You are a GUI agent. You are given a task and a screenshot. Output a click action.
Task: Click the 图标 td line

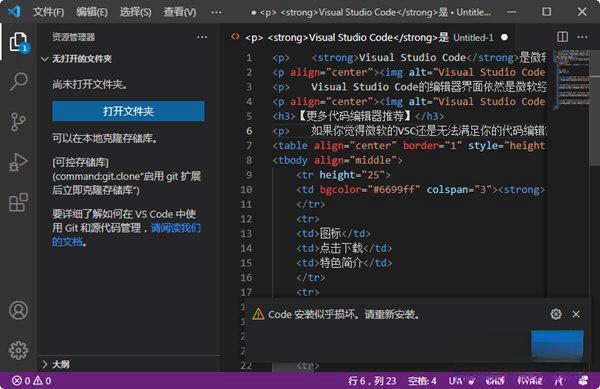(333, 233)
